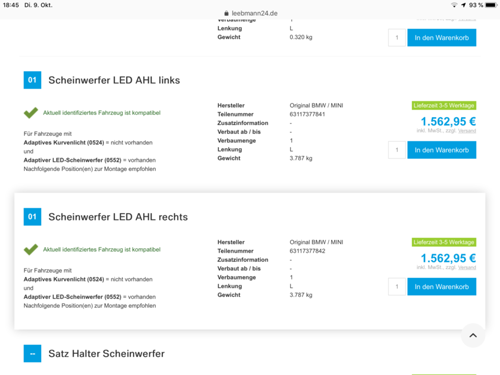The width and height of the screenshot is (500, 375).
Task: Add Scheinwerfer LED AHL links to Warenkorb
Action: pos(442,150)
